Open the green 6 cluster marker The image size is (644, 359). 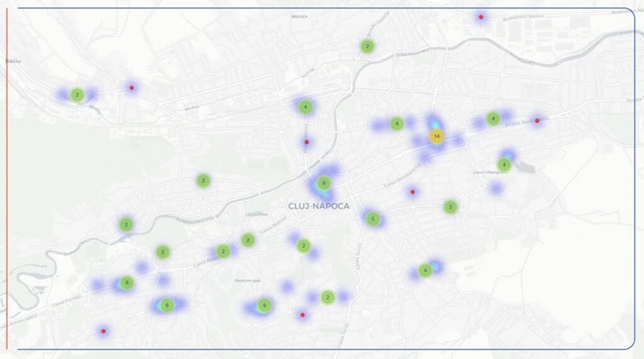[x=167, y=305]
